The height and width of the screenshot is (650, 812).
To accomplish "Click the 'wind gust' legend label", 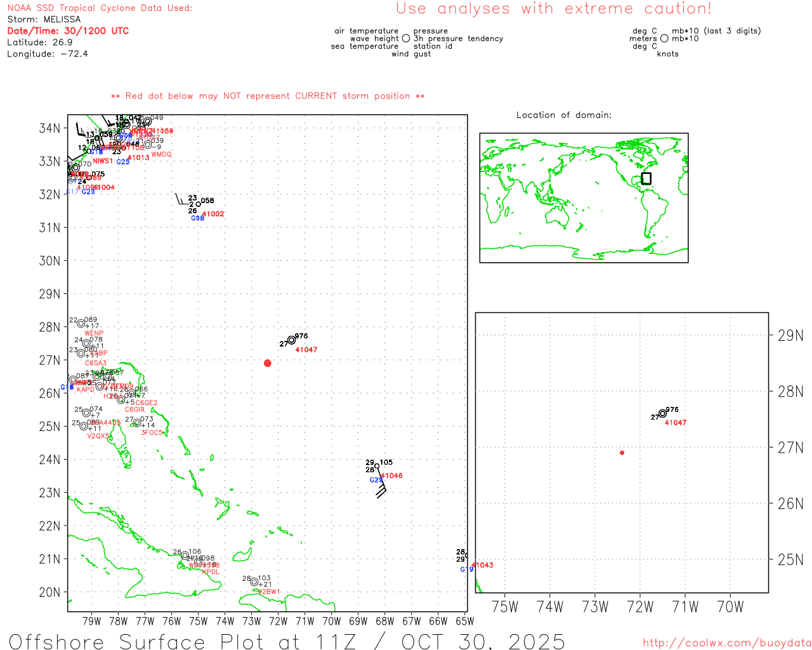I will tap(411, 54).
